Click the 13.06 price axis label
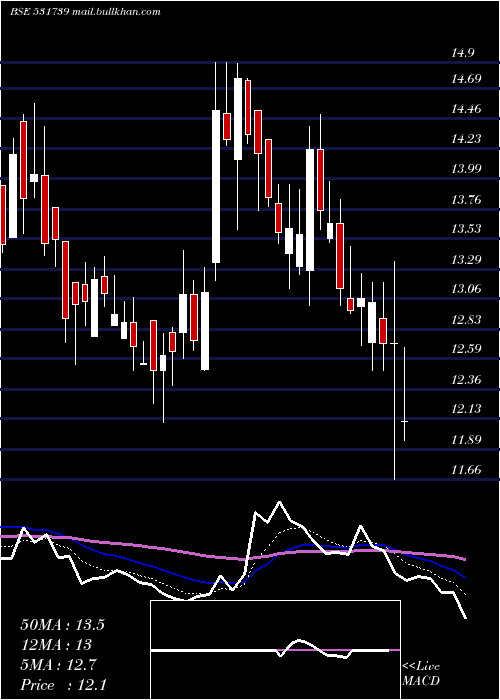 coord(467,289)
